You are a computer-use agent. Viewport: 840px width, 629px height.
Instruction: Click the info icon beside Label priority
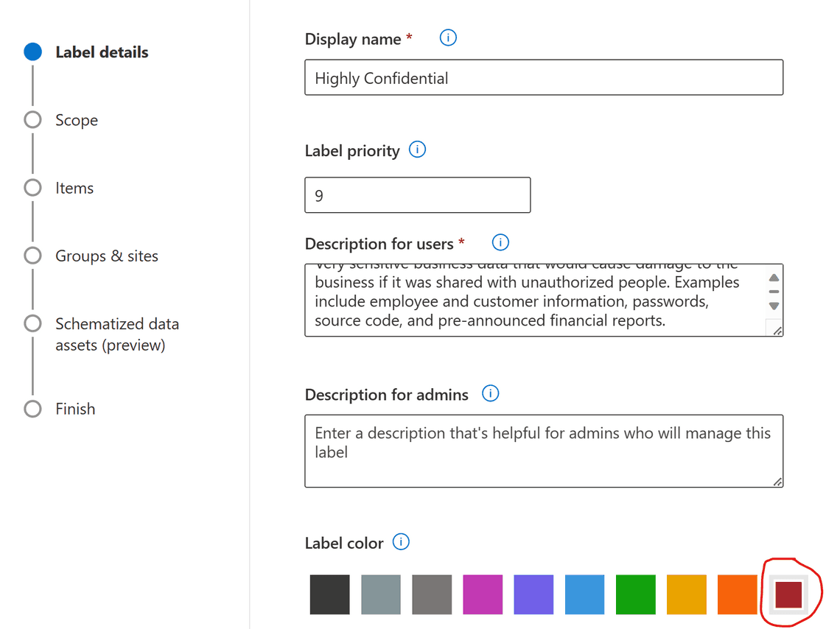(417, 150)
